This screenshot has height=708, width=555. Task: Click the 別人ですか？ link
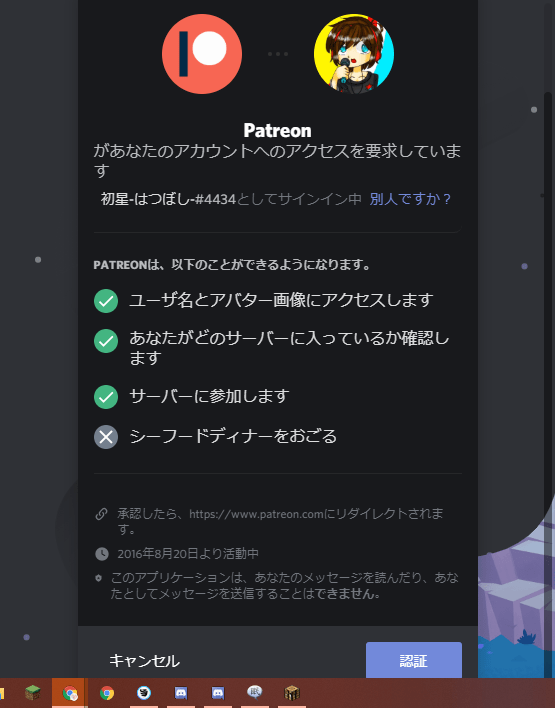(x=410, y=199)
